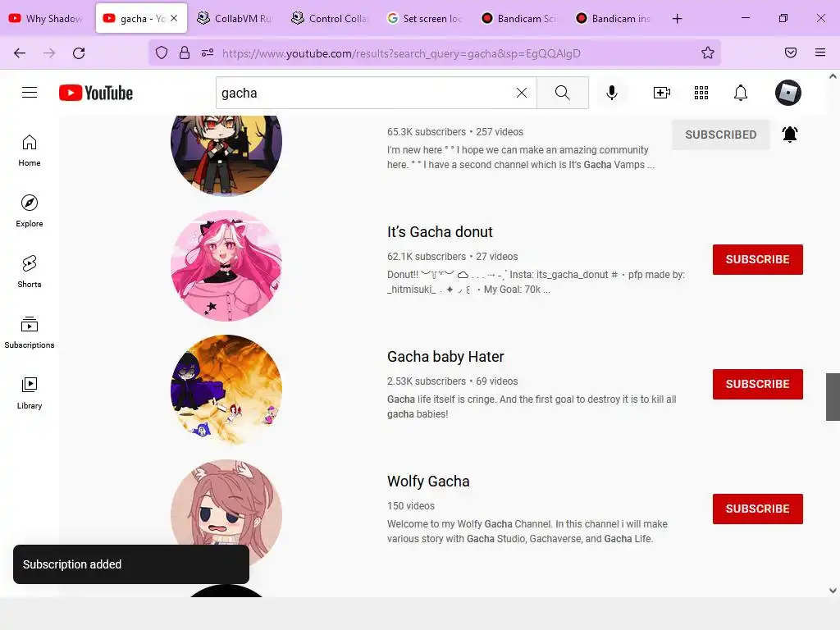The height and width of the screenshot is (630, 840).
Task: Close the gacha YouTube tab
Action: pos(174,18)
